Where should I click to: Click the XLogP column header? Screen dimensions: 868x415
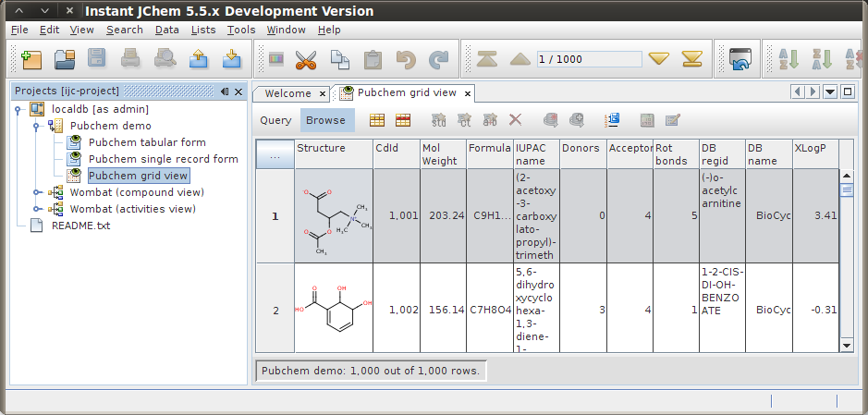click(810, 148)
